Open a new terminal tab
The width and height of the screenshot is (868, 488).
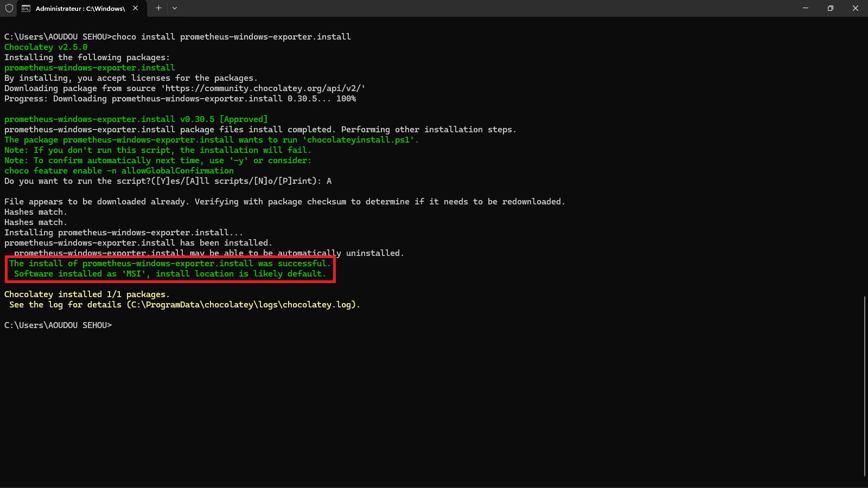(x=158, y=8)
